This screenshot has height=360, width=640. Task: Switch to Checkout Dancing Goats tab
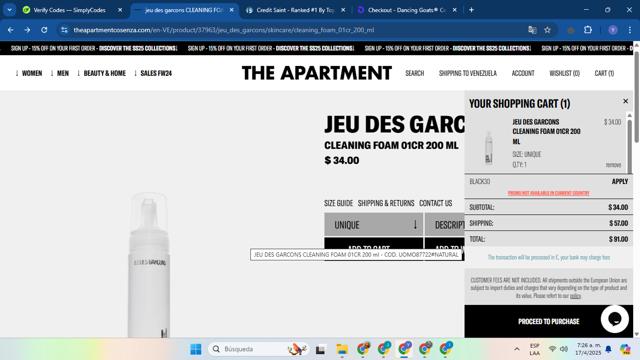[407, 10]
